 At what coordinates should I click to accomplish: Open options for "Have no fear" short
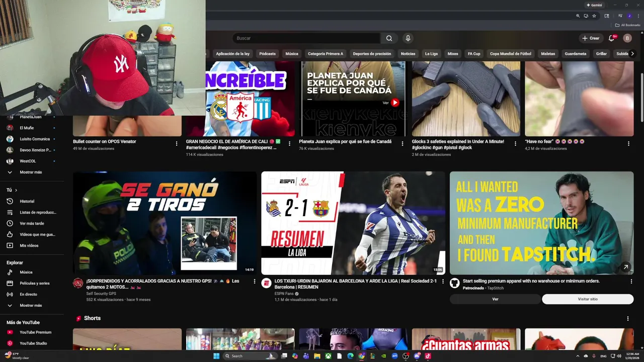tap(628, 143)
